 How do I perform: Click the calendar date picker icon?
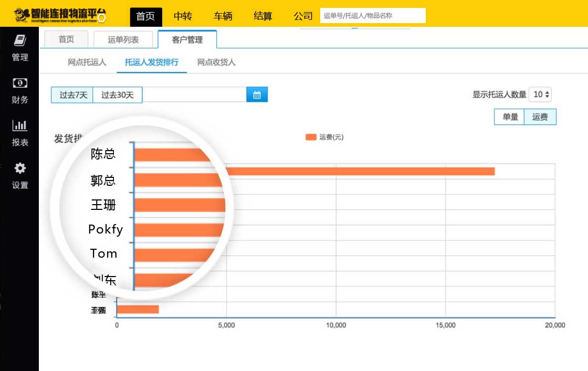[257, 95]
